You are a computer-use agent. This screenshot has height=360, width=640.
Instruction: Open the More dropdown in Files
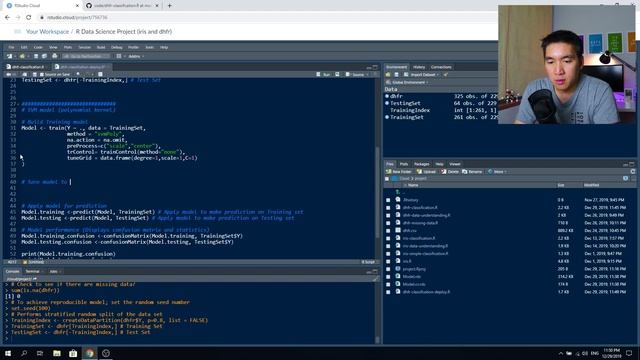(x=498, y=172)
